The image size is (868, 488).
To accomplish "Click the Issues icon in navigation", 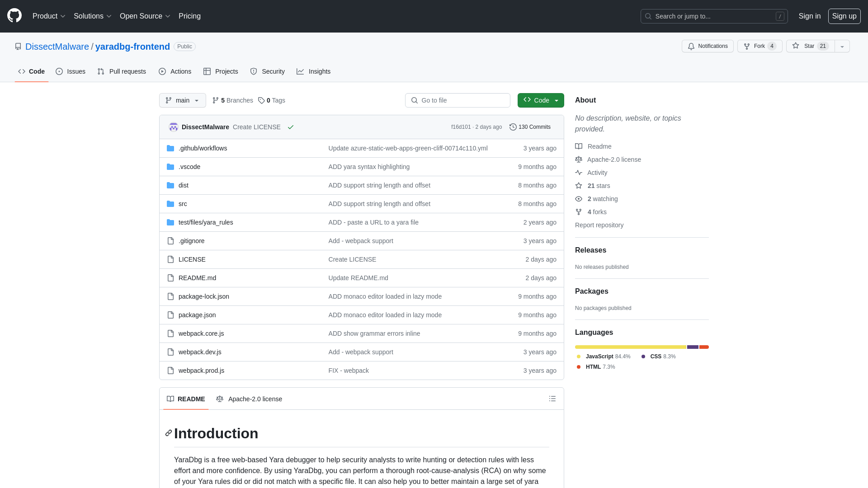I will (x=59, y=71).
